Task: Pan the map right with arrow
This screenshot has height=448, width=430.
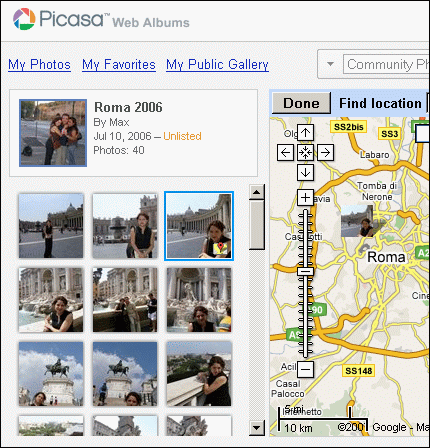Action: pyautogui.click(x=325, y=153)
